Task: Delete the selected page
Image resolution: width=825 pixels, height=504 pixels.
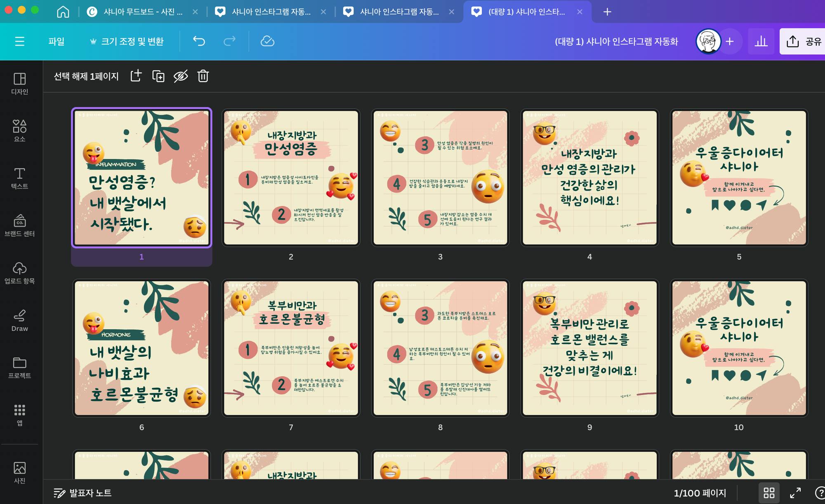Action: click(203, 76)
